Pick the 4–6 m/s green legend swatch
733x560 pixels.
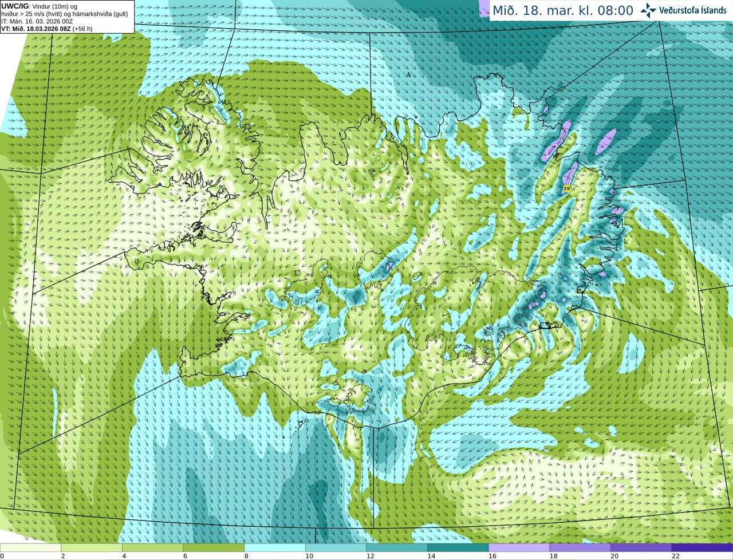pyautogui.click(x=152, y=547)
